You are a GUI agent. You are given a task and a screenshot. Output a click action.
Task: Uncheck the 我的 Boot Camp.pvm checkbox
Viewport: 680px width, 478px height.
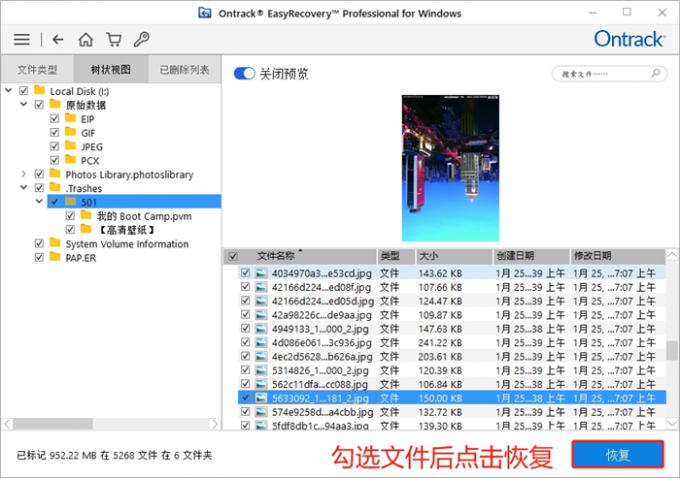tap(70, 216)
